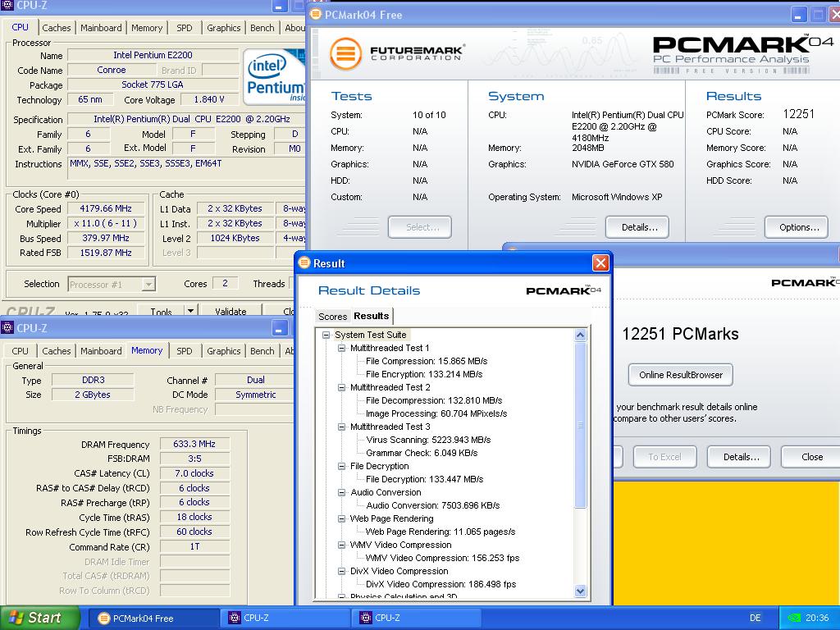Open the Processor #1 selection dropdown

point(148,285)
